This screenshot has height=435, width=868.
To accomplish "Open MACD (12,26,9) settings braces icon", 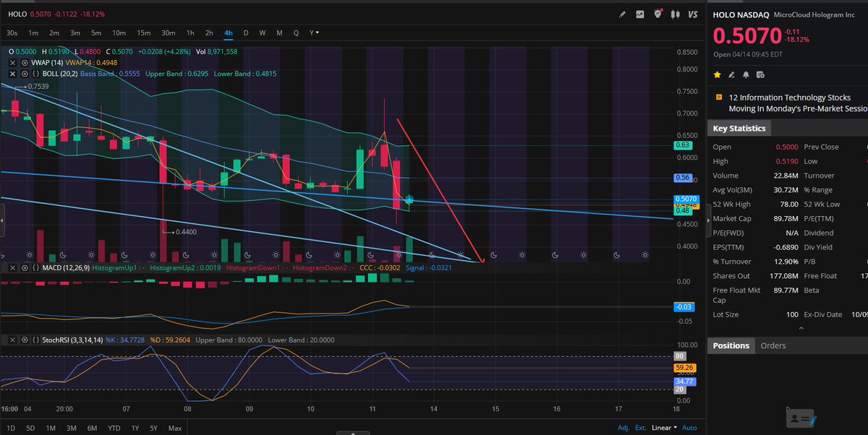I will 35,267.
